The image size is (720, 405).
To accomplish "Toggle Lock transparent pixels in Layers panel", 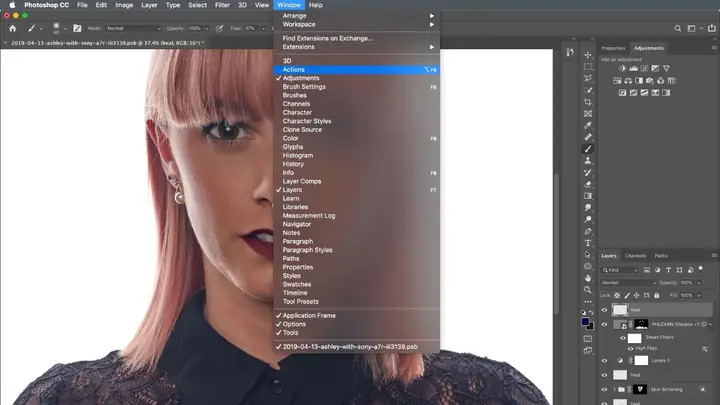I will pyautogui.click(x=617, y=295).
